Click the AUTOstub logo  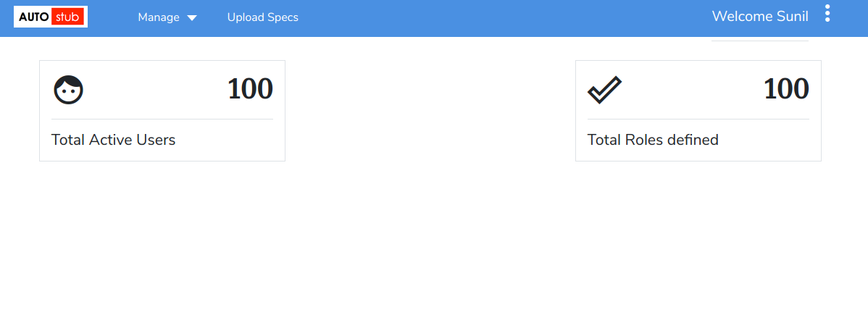pyautogui.click(x=51, y=17)
